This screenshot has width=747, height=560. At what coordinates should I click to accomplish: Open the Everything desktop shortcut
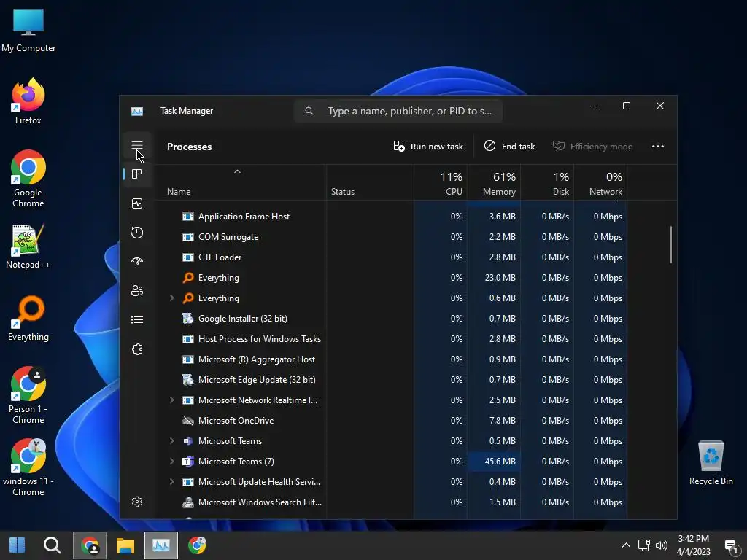[x=28, y=319]
